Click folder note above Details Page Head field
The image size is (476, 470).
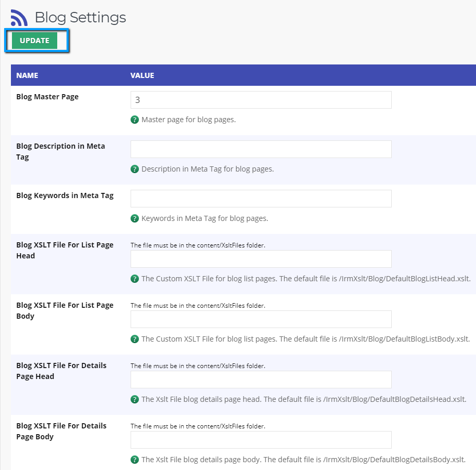pos(198,366)
